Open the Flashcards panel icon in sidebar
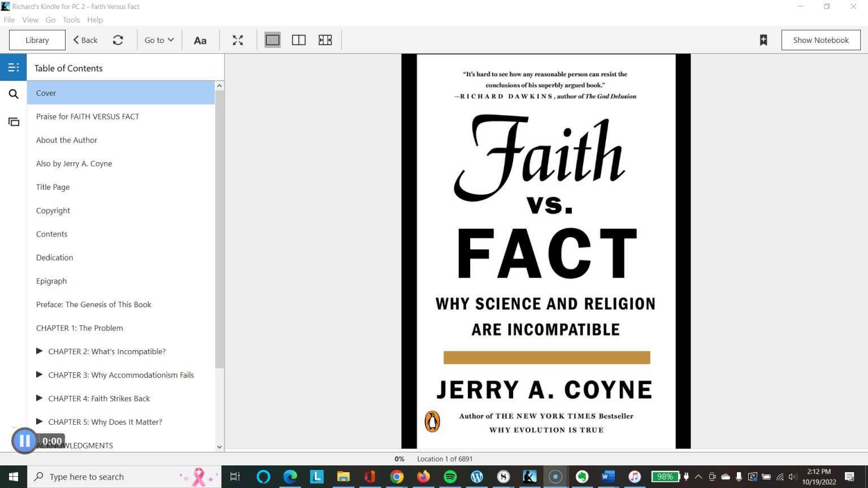The height and width of the screenshot is (488, 868). pos(14,121)
